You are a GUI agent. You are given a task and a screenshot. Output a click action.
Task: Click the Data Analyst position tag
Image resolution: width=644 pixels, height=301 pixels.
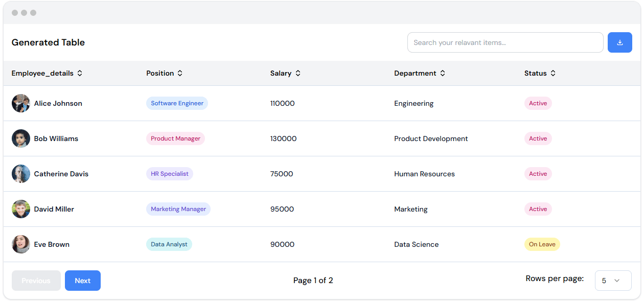169,244
